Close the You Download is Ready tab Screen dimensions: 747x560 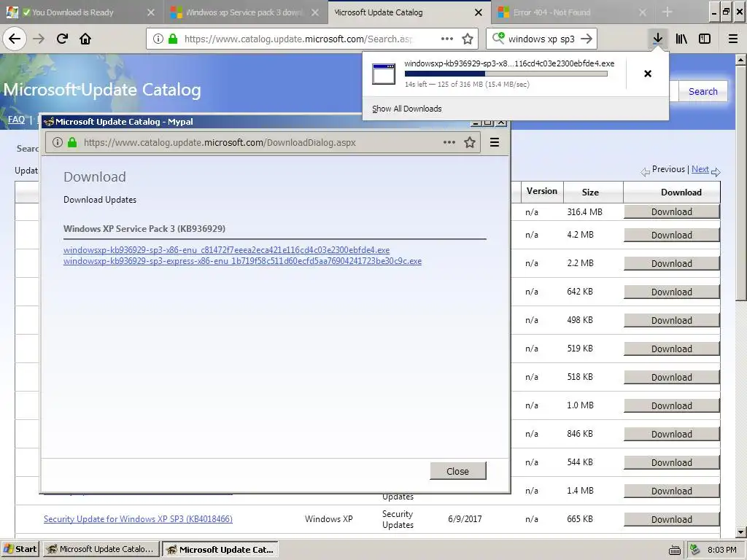(151, 12)
